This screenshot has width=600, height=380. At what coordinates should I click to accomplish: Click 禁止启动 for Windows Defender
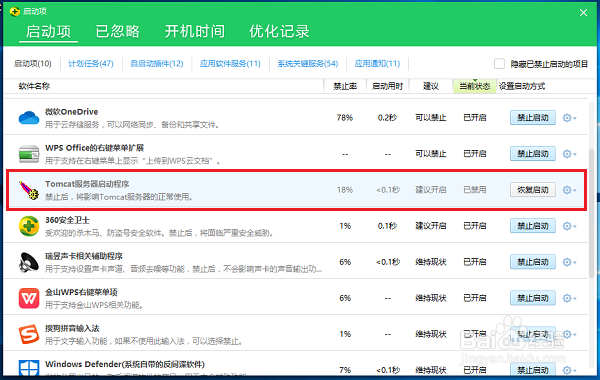tap(533, 369)
